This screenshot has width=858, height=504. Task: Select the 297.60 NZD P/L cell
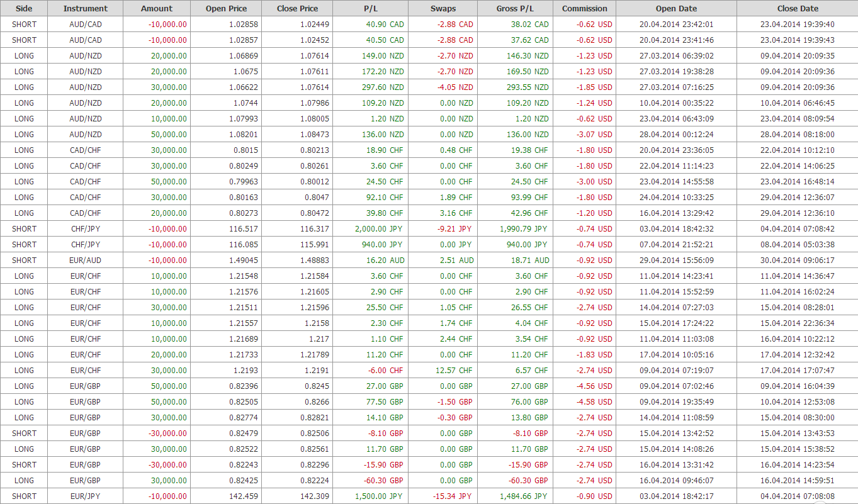[378, 87]
